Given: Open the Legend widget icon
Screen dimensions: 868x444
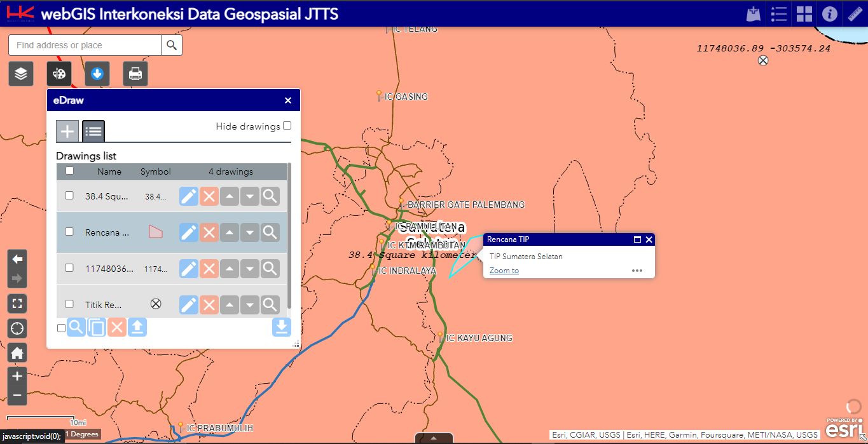Looking at the screenshot, I should tap(779, 14).
